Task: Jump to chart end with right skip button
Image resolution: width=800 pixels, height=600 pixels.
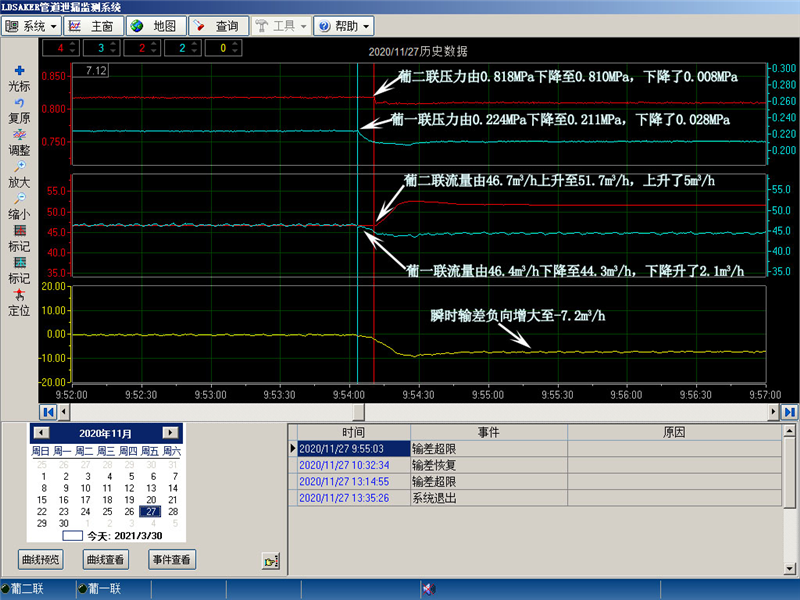Action: (789, 411)
